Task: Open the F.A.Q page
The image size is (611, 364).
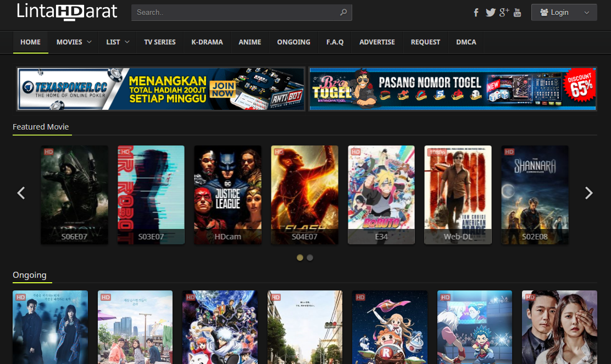Action: (x=335, y=42)
